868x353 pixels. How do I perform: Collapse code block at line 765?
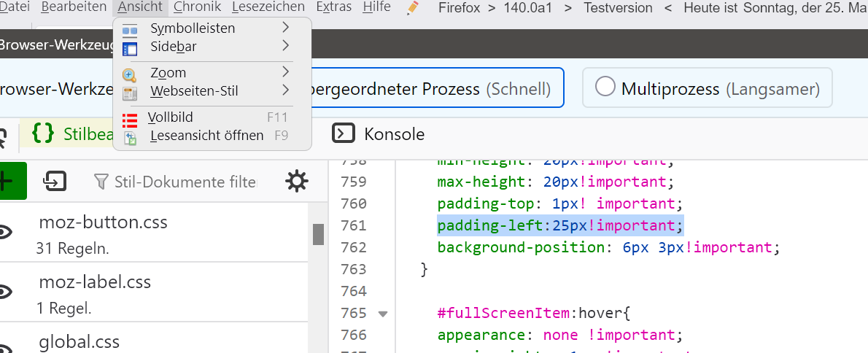[382, 314]
